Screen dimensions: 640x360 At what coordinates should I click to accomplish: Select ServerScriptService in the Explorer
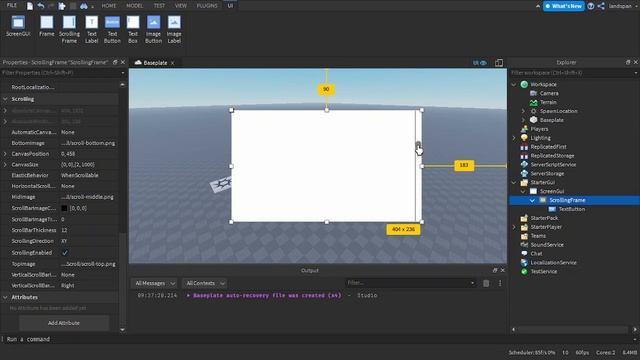click(553, 164)
